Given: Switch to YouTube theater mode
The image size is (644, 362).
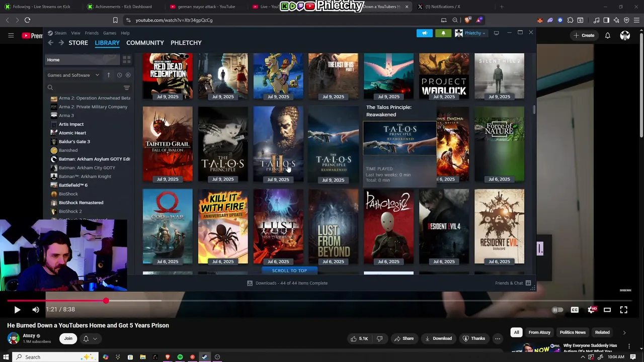Looking at the screenshot, I should click(607, 310).
